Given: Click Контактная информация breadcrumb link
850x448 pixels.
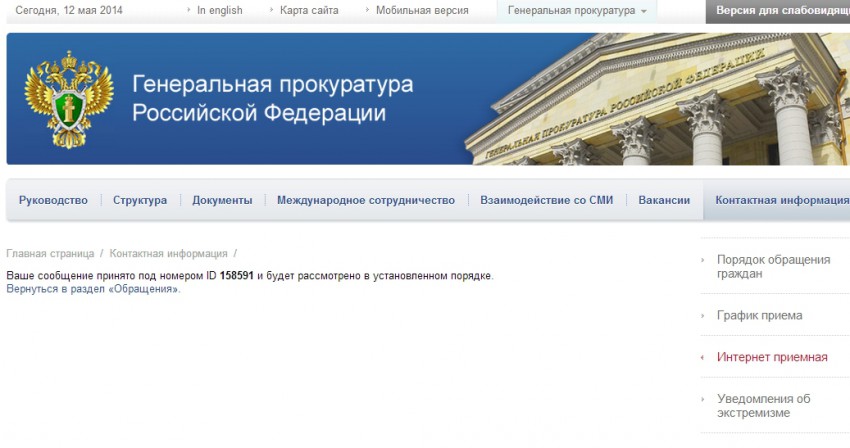Looking at the screenshot, I should pos(168,254).
